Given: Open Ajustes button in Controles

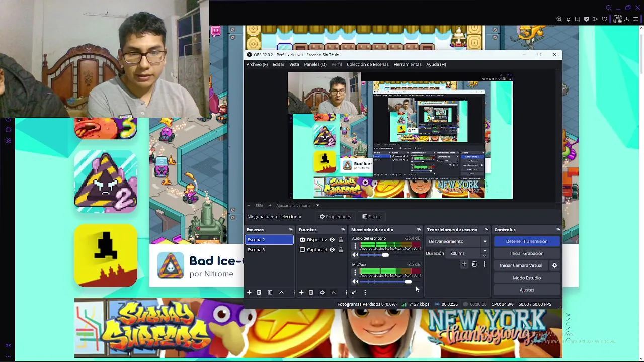Looking at the screenshot, I should pyautogui.click(x=527, y=290).
